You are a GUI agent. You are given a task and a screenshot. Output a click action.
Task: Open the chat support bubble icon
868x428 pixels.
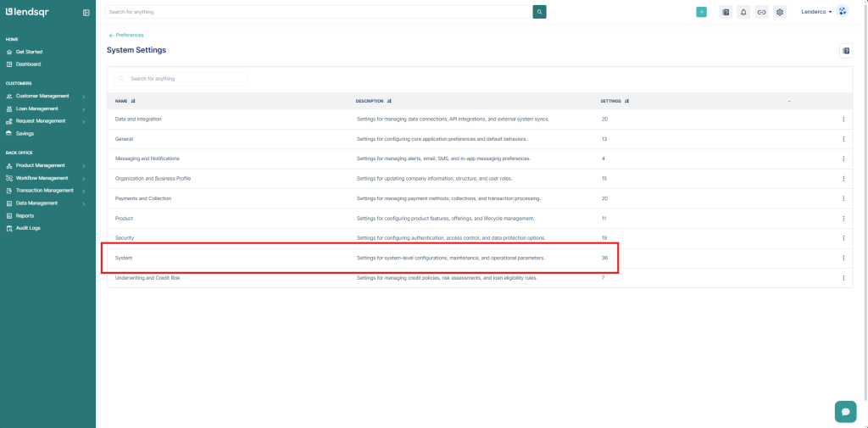[x=845, y=411]
